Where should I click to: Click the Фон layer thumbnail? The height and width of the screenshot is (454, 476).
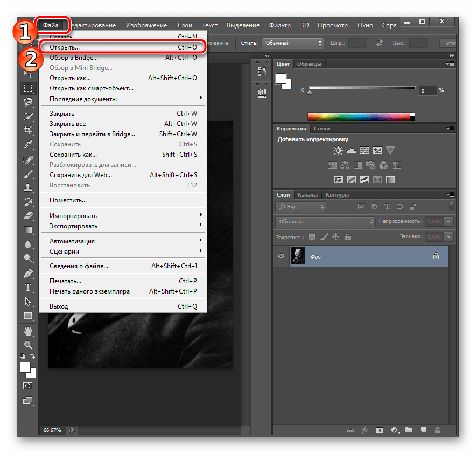[x=298, y=256]
